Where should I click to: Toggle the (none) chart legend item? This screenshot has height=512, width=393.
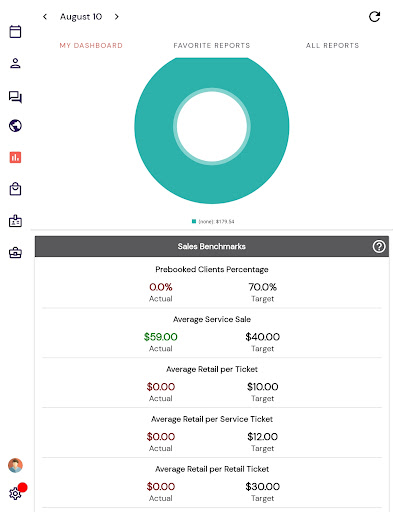[213, 221]
